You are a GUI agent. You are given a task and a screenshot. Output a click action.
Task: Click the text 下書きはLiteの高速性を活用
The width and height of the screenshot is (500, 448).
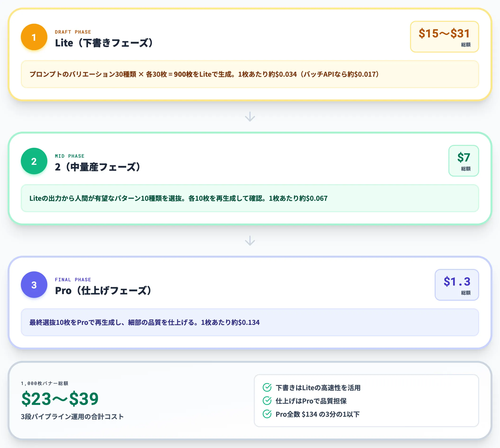pyautogui.click(x=318, y=388)
